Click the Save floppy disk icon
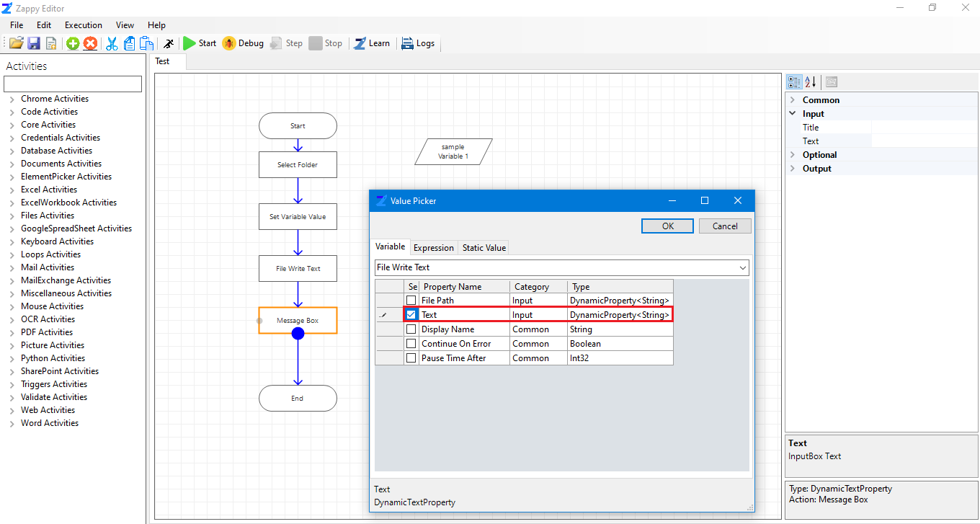 (34, 43)
